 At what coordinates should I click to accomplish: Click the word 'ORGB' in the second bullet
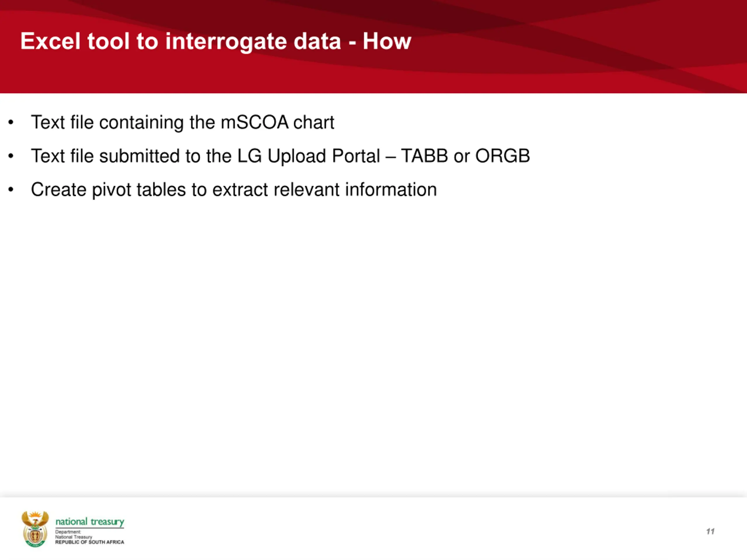(x=502, y=156)
